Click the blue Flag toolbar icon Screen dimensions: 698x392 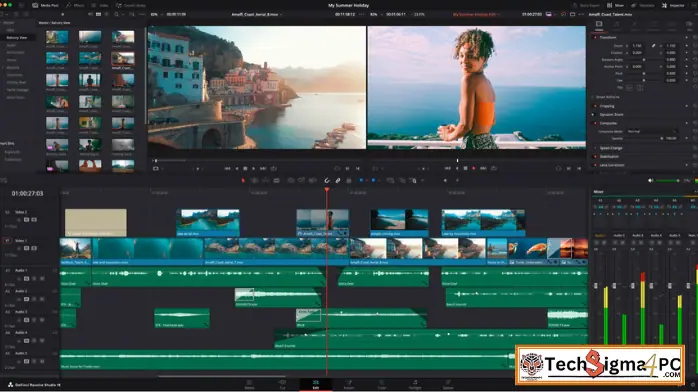pyautogui.click(x=361, y=180)
